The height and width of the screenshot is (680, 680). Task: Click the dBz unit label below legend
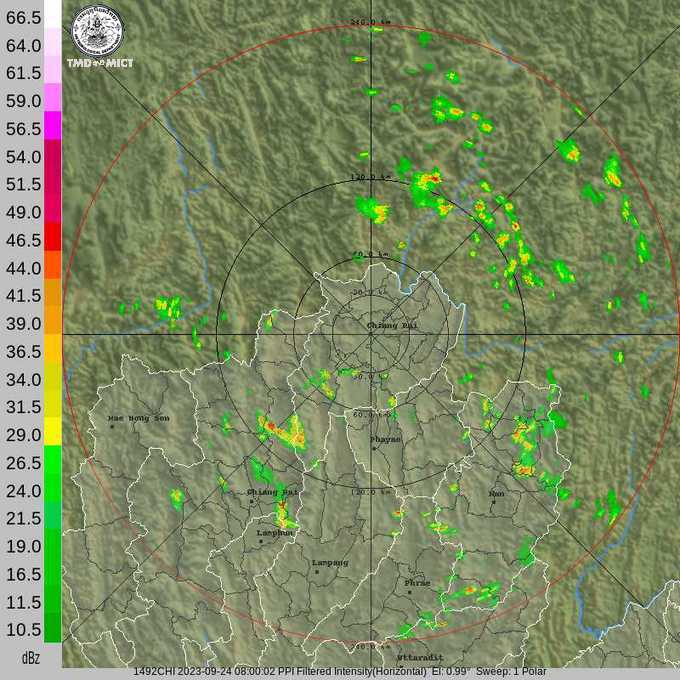tap(31, 658)
